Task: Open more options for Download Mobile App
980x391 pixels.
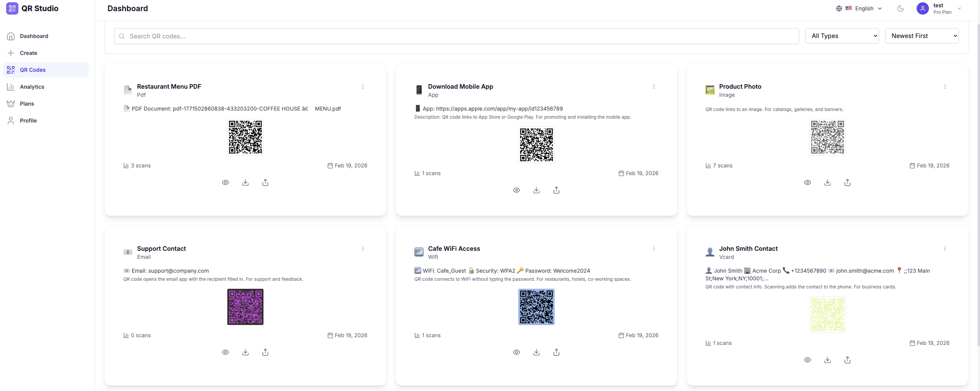Action: click(x=654, y=86)
